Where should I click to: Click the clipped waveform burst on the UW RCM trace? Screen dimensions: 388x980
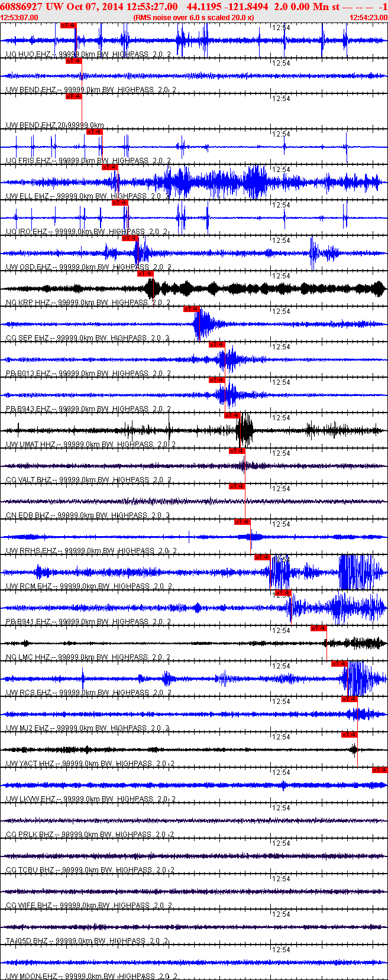tap(357, 572)
